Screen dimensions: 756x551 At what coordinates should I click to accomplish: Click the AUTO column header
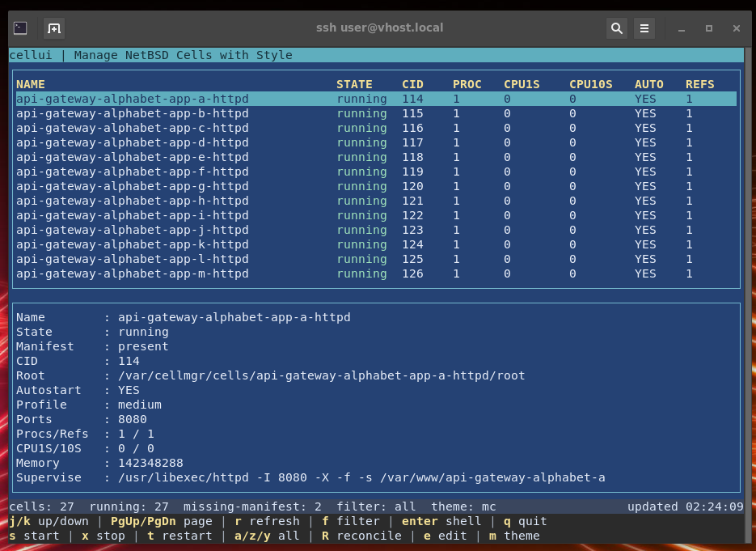point(648,84)
